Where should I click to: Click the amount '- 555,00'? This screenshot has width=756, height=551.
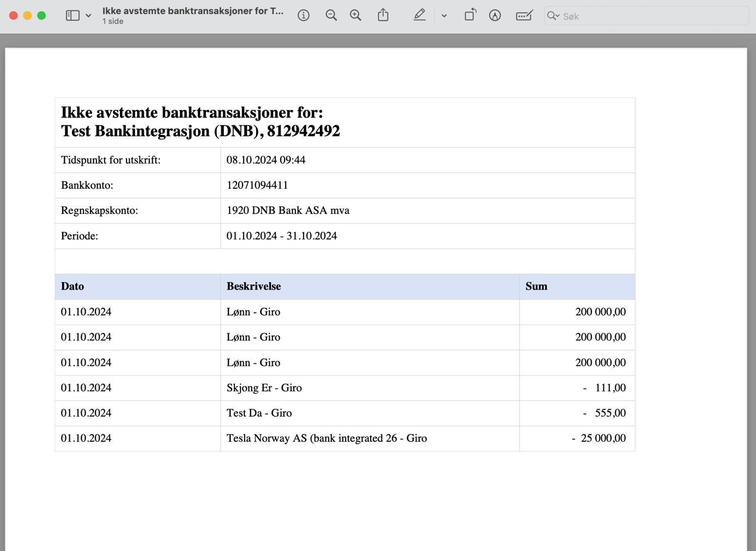604,413
